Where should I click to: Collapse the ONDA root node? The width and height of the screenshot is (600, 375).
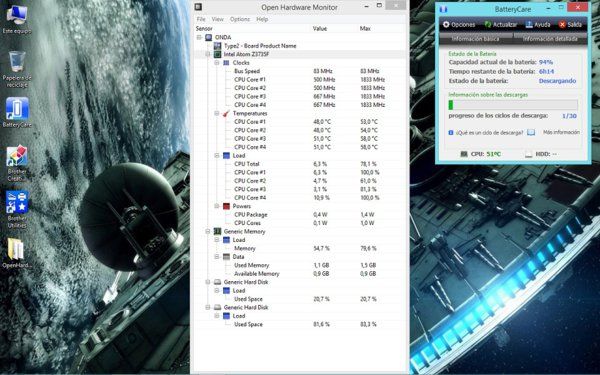pyautogui.click(x=199, y=38)
